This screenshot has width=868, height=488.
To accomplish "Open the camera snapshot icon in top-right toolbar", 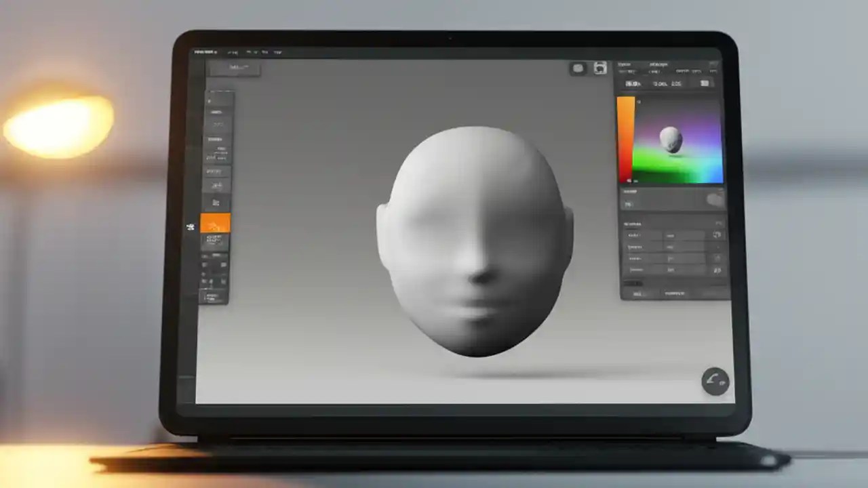I will pyautogui.click(x=578, y=68).
